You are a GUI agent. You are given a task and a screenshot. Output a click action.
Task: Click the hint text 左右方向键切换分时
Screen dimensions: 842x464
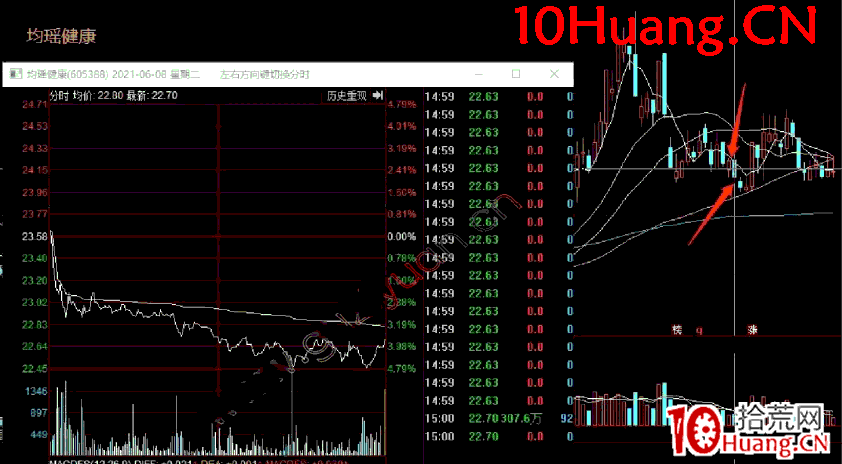(264, 75)
